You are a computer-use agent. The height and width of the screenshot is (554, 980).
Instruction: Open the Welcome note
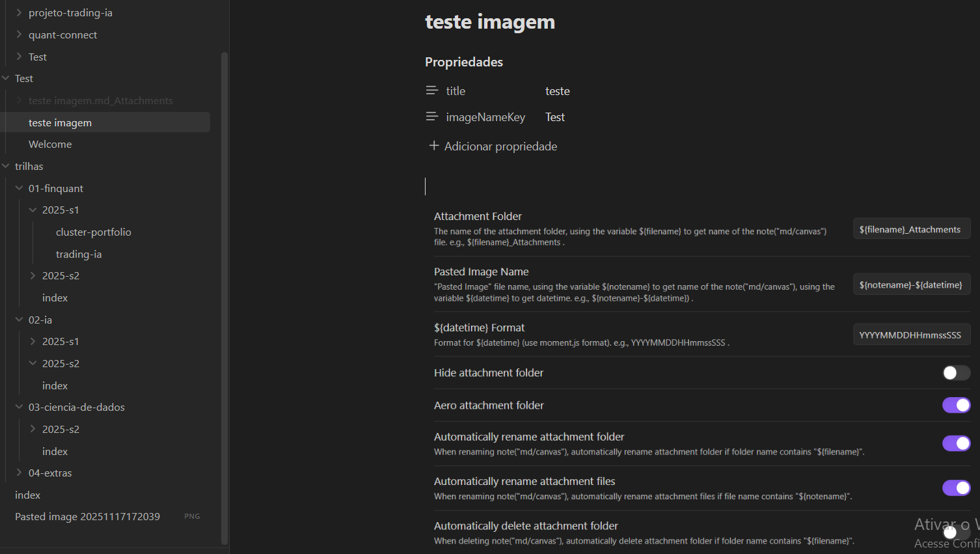pos(50,145)
